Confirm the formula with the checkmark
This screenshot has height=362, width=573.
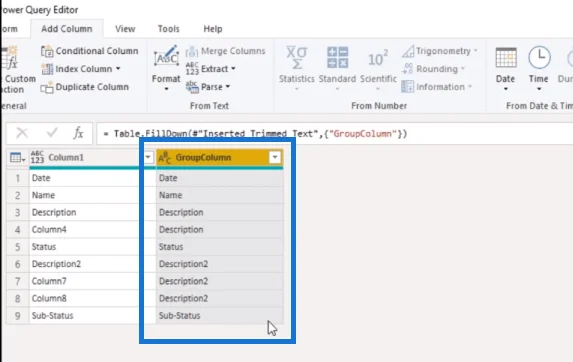tap(52, 133)
